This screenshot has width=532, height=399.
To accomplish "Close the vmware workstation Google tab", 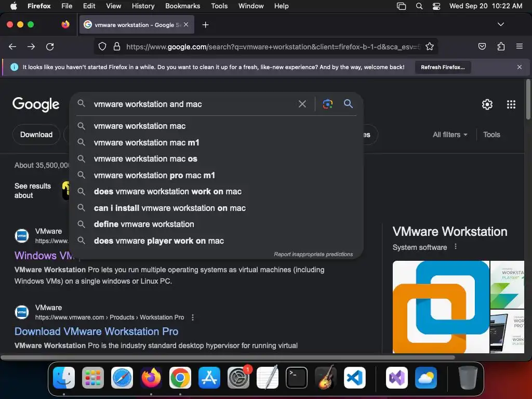I will (186, 24).
